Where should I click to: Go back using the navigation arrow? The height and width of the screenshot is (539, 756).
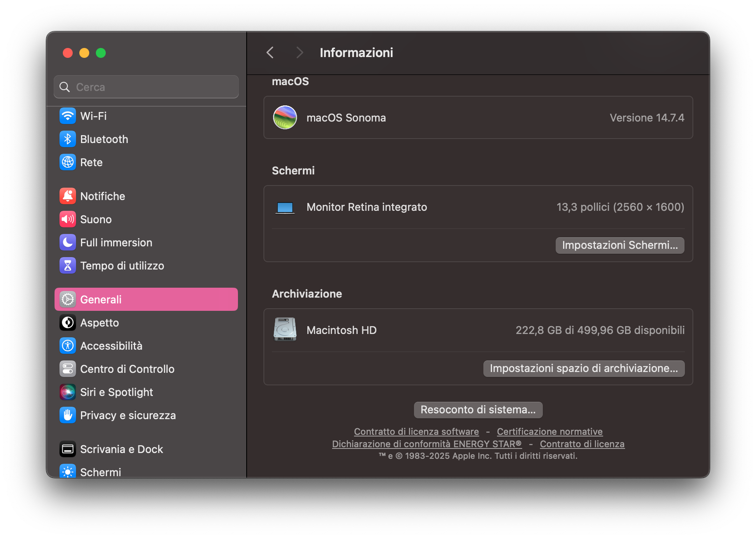pyautogui.click(x=270, y=52)
